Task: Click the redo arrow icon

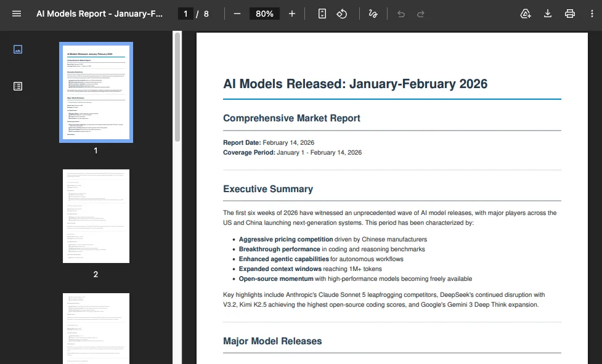Action: 421,14
